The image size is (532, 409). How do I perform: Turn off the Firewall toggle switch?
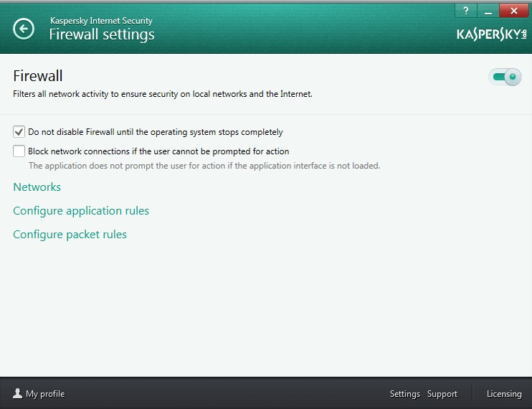[x=505, y=77]
